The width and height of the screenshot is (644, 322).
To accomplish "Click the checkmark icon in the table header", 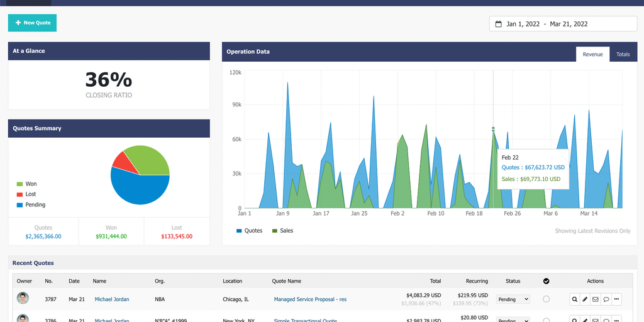I will 546,281.
